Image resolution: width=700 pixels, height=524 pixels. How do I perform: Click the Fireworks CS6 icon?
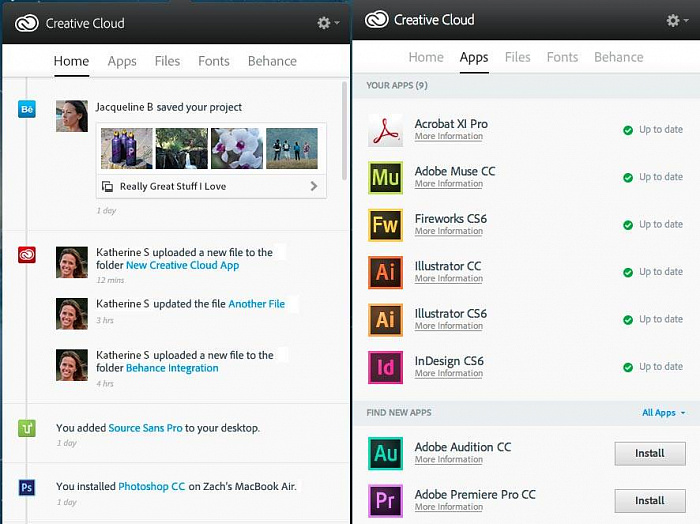pos(385,224)
